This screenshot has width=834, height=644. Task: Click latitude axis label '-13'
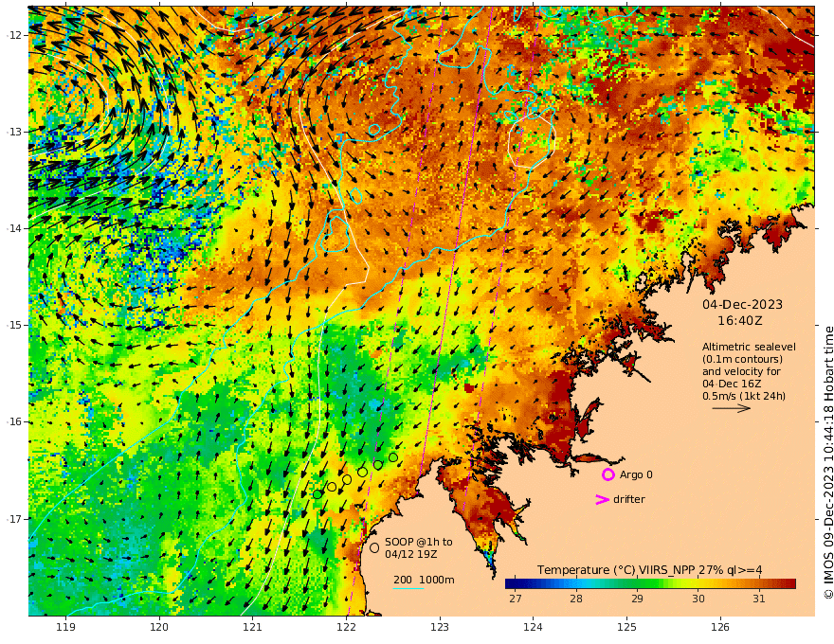pos(14,132)
